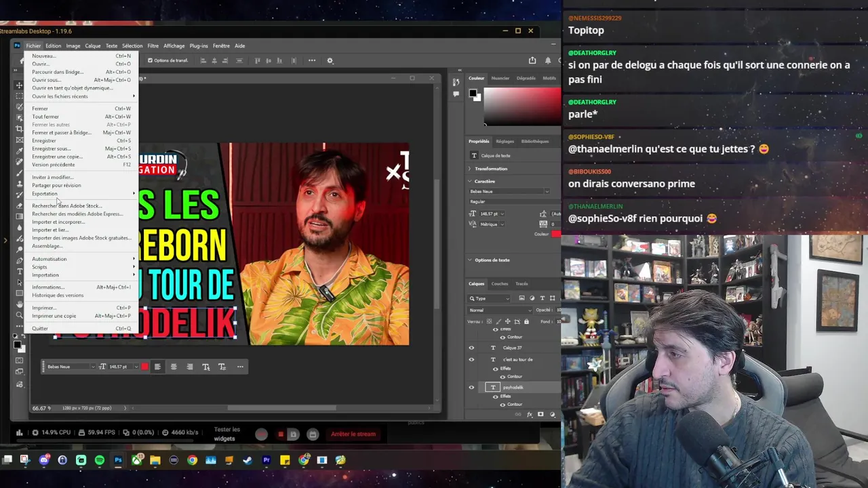This screenshot has height=488, width=868.
Task: Open Spotify from the taskbar
Action: pyautogui.click(x=100, y=460)
